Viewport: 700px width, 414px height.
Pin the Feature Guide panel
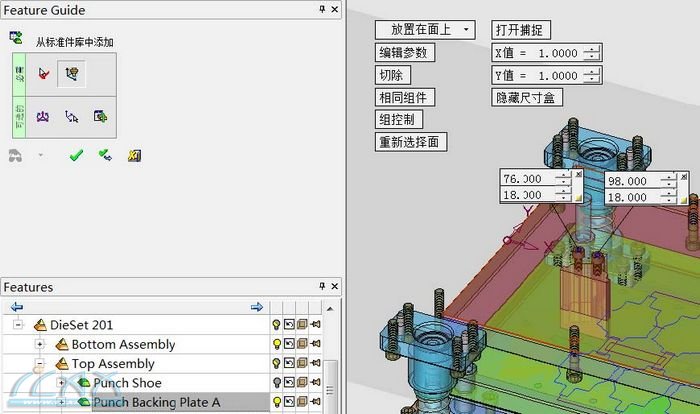tap(322, 9)
